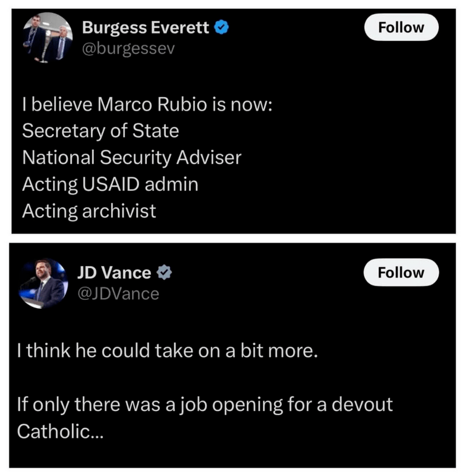The height and width of the screenshot is (476, 465).
Task: Click the "Secretary of State" line
Action: pos(100,131)
